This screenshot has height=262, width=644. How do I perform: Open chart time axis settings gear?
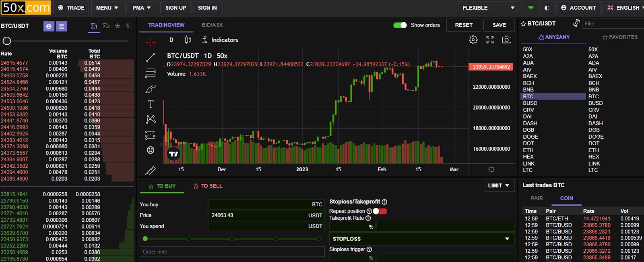tap(491, 169)
